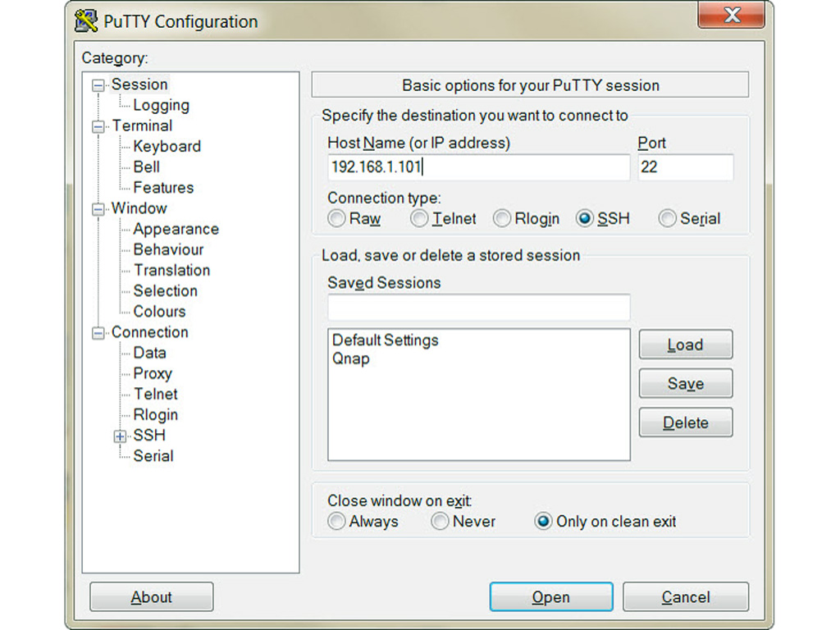The height and width of the screenshot is (630, 840).
Task: Open the Connection category
Action: 150,332
